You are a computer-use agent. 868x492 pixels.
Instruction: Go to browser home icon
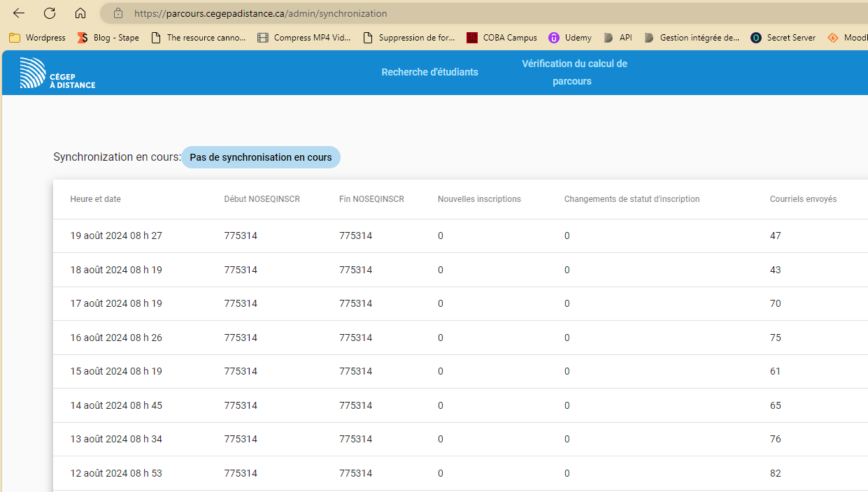pos(80,13)
